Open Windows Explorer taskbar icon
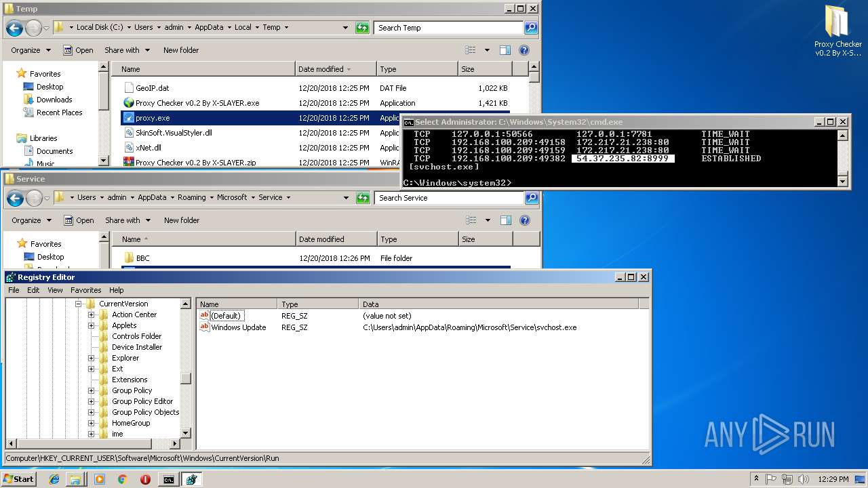868x488 pixels. point(75,479)
